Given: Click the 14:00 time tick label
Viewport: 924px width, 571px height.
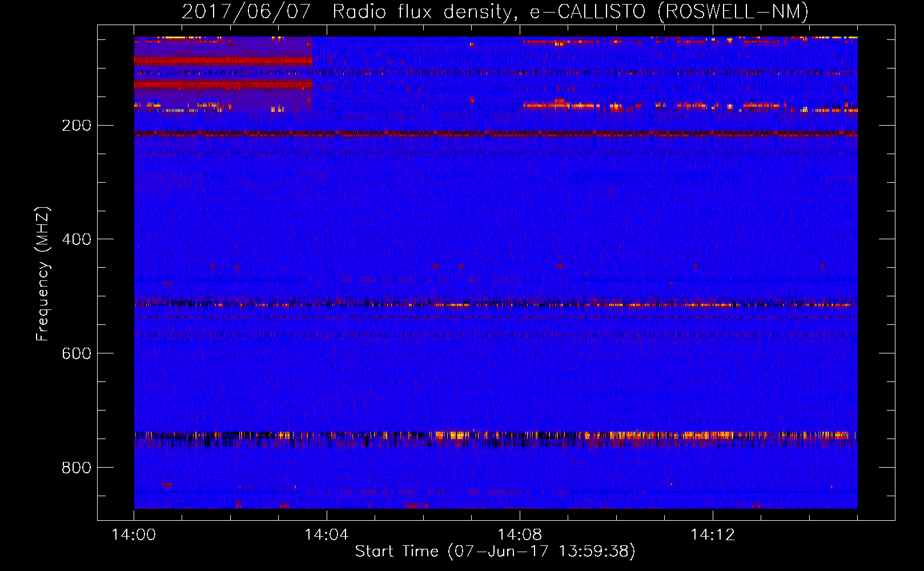Looking at the screenshot, I should click(x=134, y=535).
